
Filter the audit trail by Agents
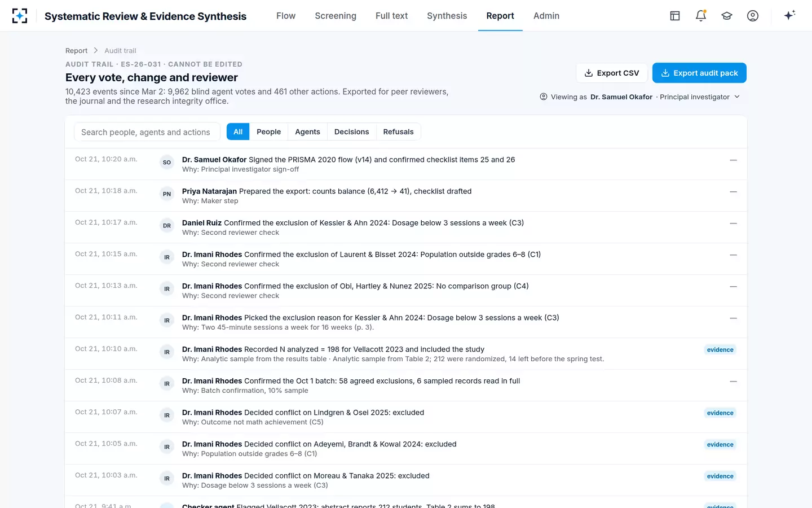coord(307,132)
